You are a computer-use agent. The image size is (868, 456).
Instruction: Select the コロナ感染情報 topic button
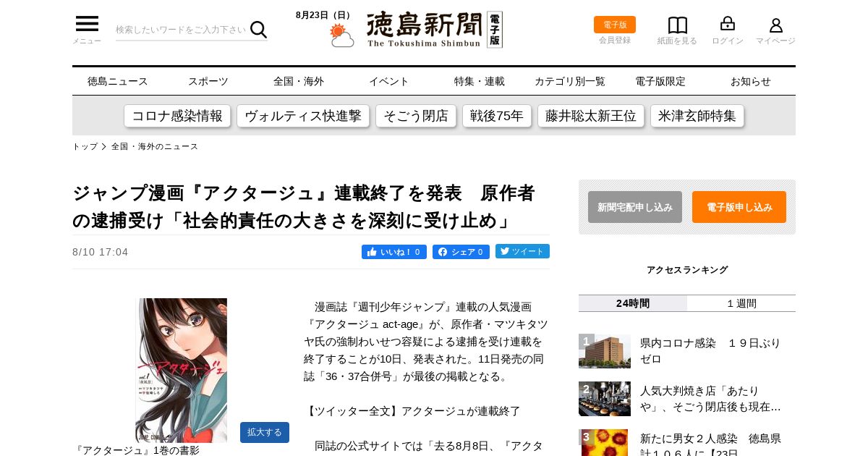[177, 116]
